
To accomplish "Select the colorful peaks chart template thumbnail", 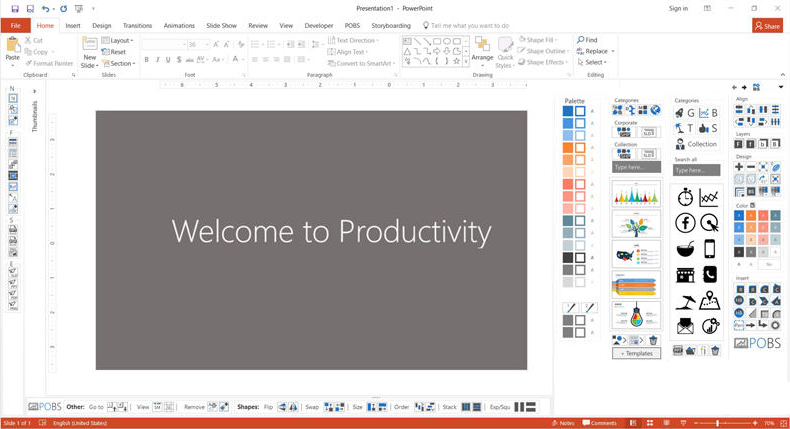I will [x=636, y=193].
